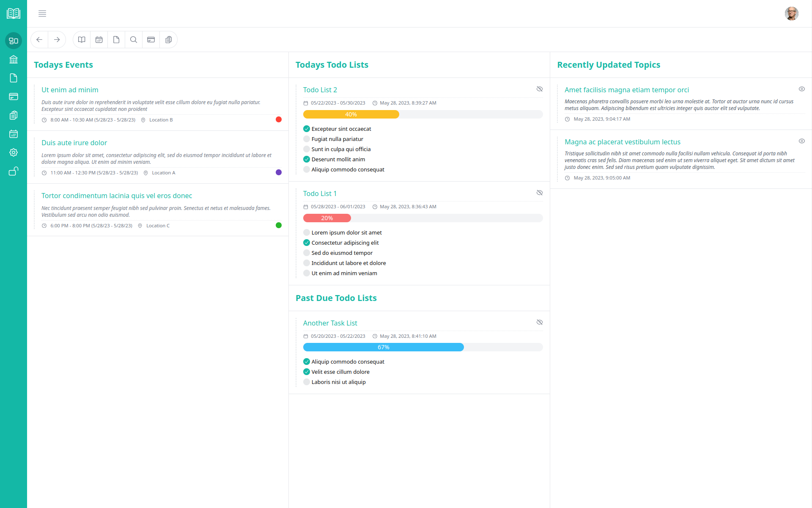Screen dimensions: 812x508
Task: Open the 'Magna ac placerat vestibulum lectus' topic
Action: [622, 142]
